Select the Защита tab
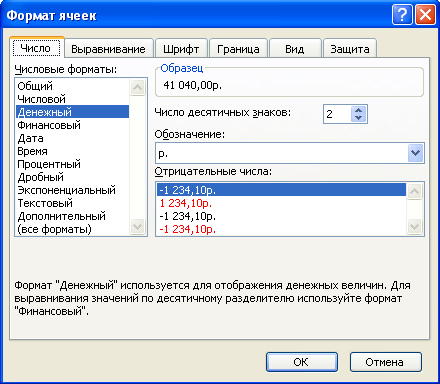440x384 pixels. [350, 49]
